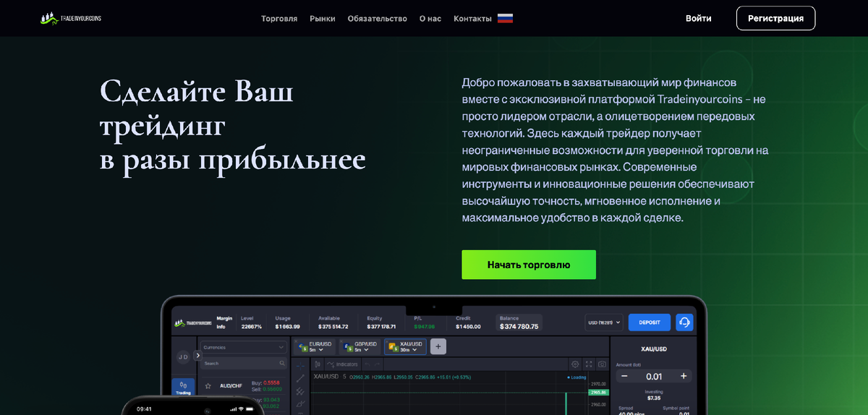Open the 30m timeframe dropdown on XAU/USD tab
This screenshot has height=415, width=868.
[x=408, y=350]
